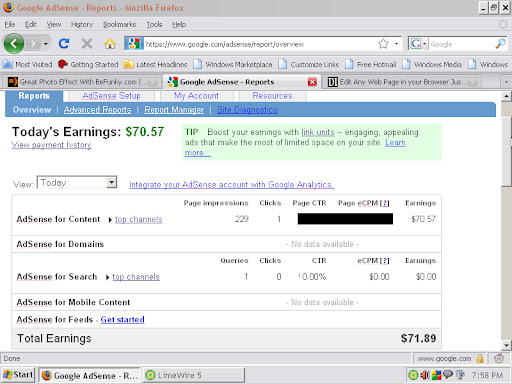Viewport: 512px width, 384px height.
Task: Open the Help menu
Action: [x=179, y=24]
